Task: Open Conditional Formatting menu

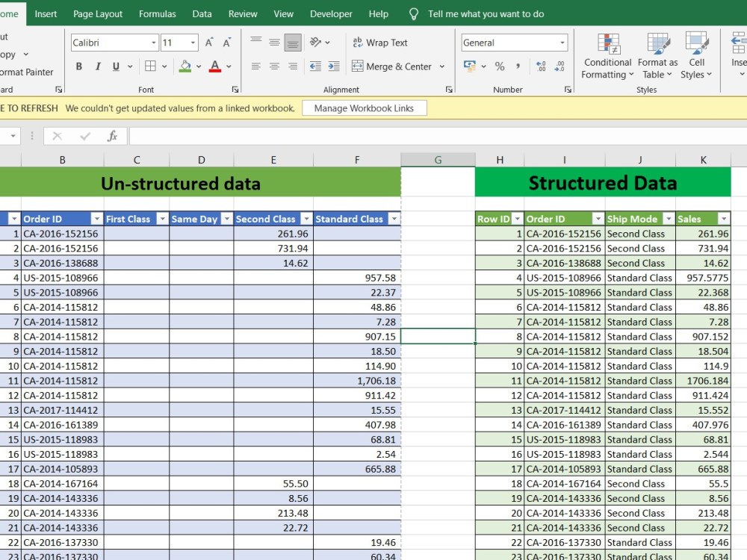Action: tap(607, 56)
